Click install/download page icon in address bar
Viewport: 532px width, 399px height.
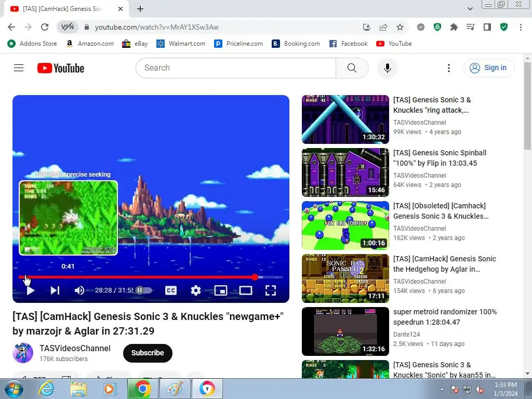coord(366,27)
